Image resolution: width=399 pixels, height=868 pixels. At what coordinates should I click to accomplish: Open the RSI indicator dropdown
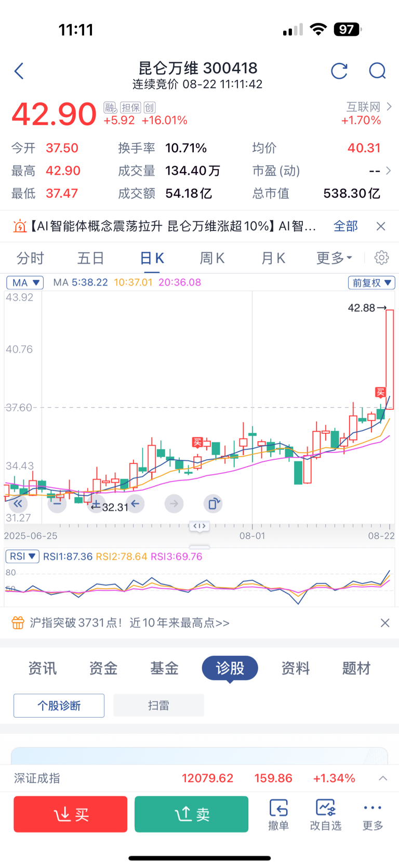[22, 556]
